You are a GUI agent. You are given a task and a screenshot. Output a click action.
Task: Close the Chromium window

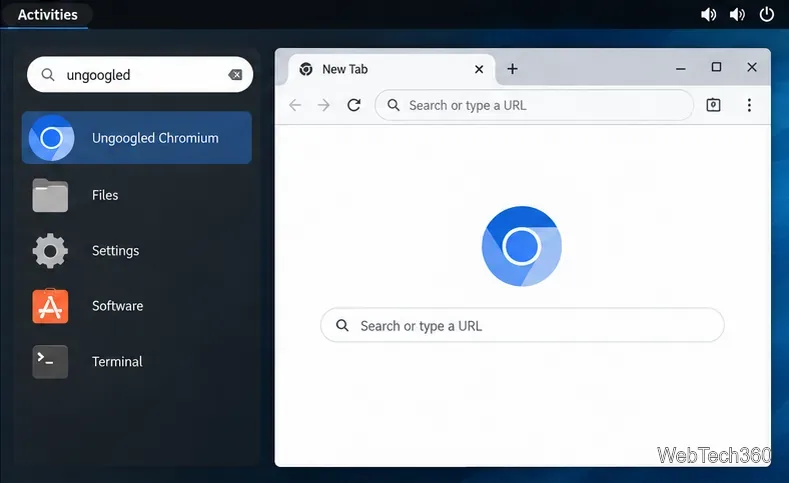pyautogui.click(x=752, y=67)
